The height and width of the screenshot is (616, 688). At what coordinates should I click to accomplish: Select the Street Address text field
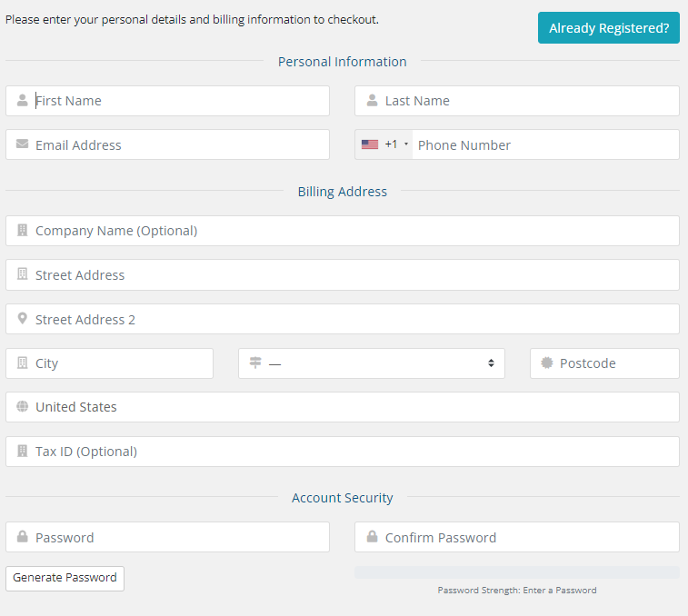pyautogui.click(x=354, y=275)
